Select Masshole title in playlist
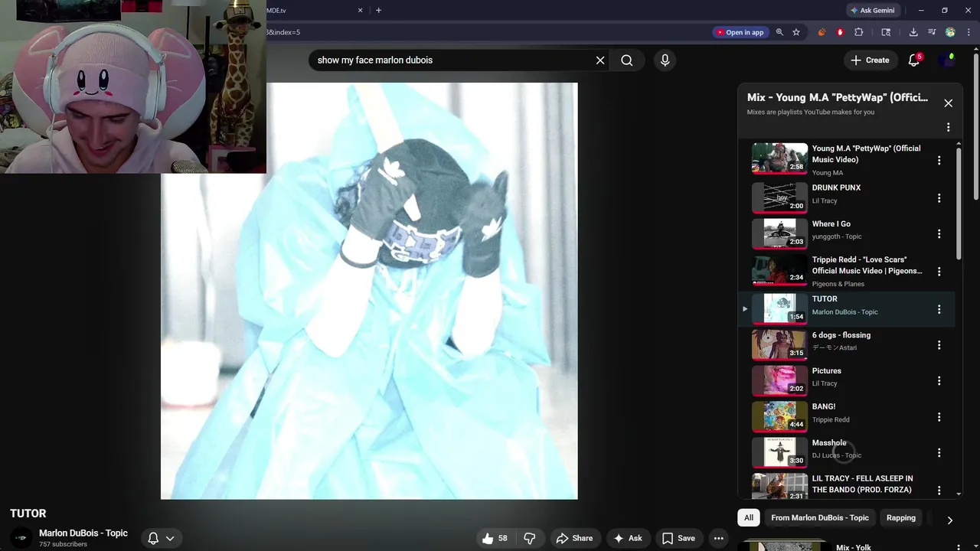This screenshot has width=980, height=551. tap(829, 442)
